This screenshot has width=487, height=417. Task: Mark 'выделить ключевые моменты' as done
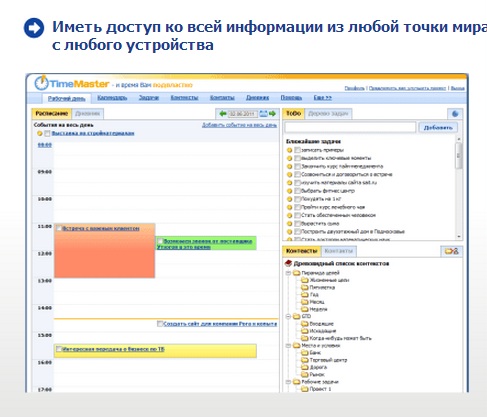(297, 158)
